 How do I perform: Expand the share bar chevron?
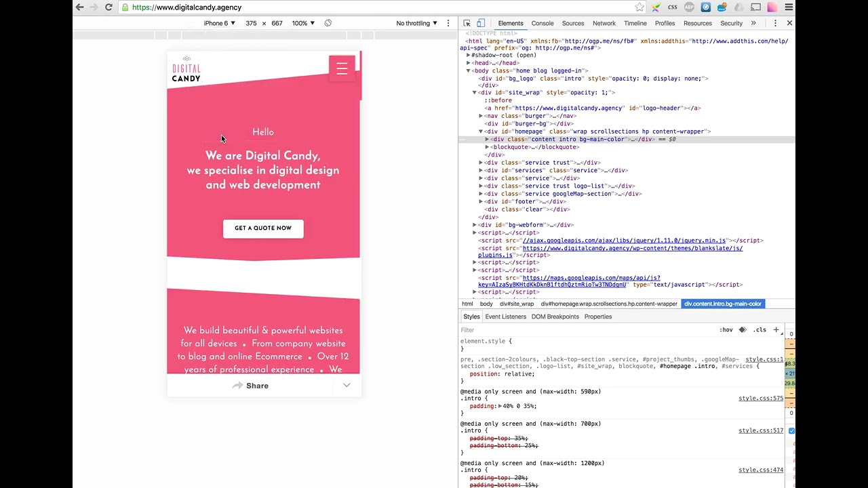pos(347,386)
